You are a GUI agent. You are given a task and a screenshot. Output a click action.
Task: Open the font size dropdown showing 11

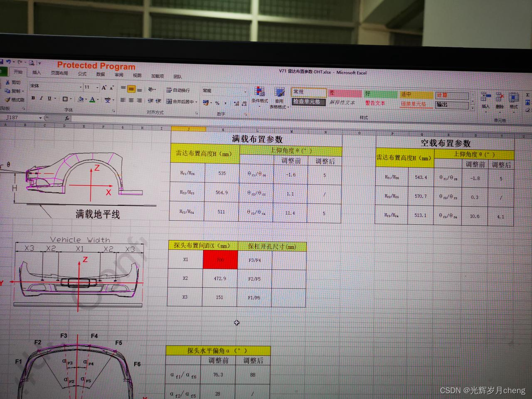(97, 87)
